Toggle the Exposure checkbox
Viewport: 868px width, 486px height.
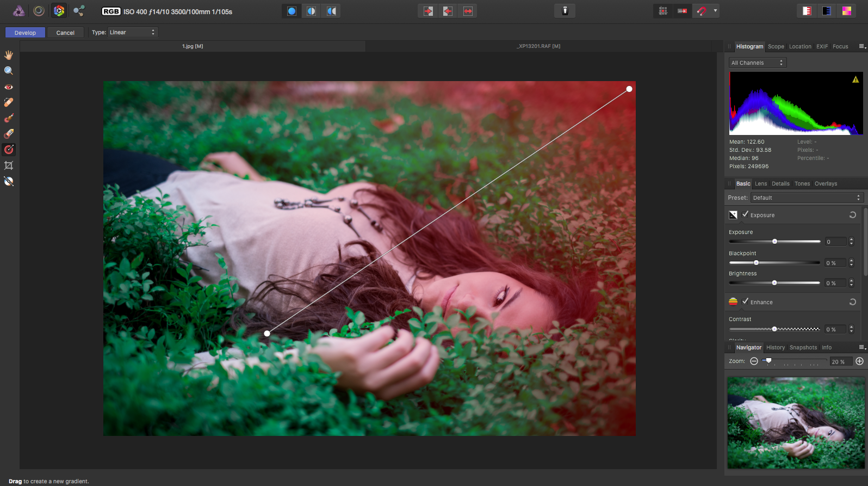click(x=745, y=214)
